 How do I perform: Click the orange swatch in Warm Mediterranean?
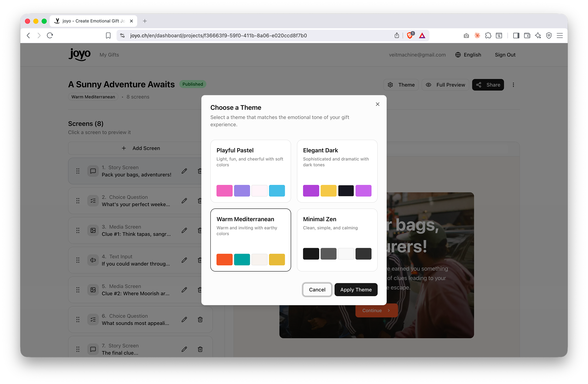pos(224,259)
